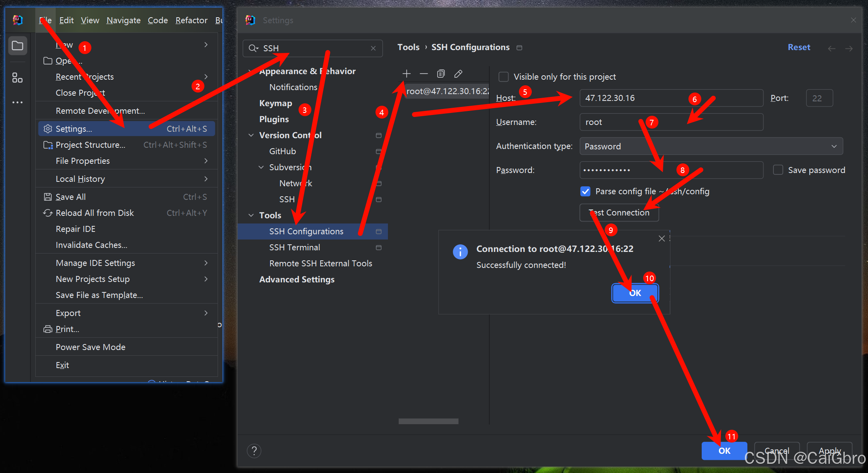This screenshot has height=473, width=868.
Task: Open the Navigate menu
Action: click(x=123, y=20)
